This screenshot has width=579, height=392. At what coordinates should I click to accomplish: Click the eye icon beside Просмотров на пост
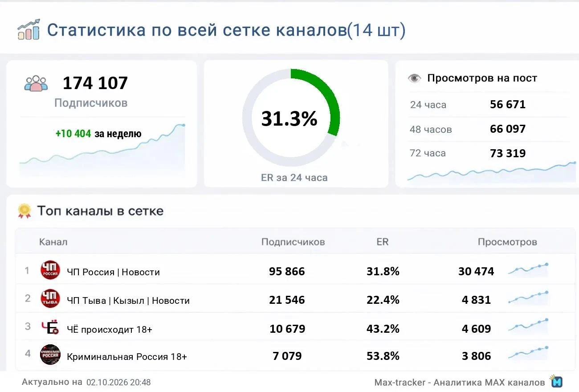pyautogui.click(x=414, y=78)
